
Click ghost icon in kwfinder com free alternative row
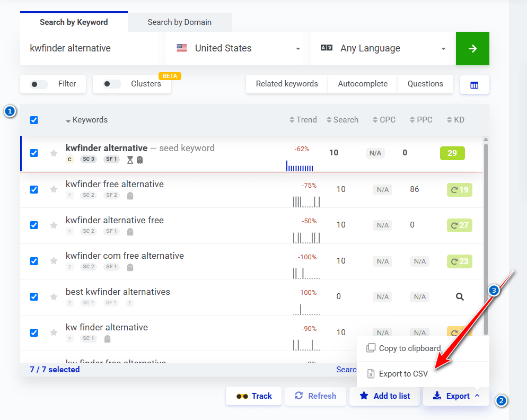[x=130, y=267]
